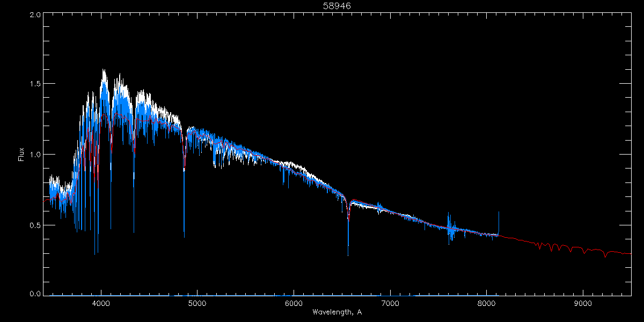Click the red model curve's right end near 9500
This screenshot has width=644, height=322.
(629, 253)
